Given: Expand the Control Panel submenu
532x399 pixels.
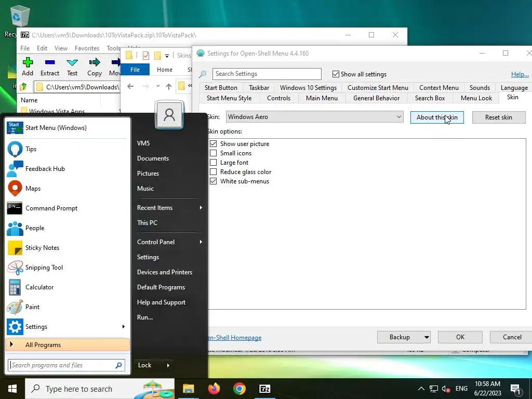Looking at the screenshot, I should point(201,242).
